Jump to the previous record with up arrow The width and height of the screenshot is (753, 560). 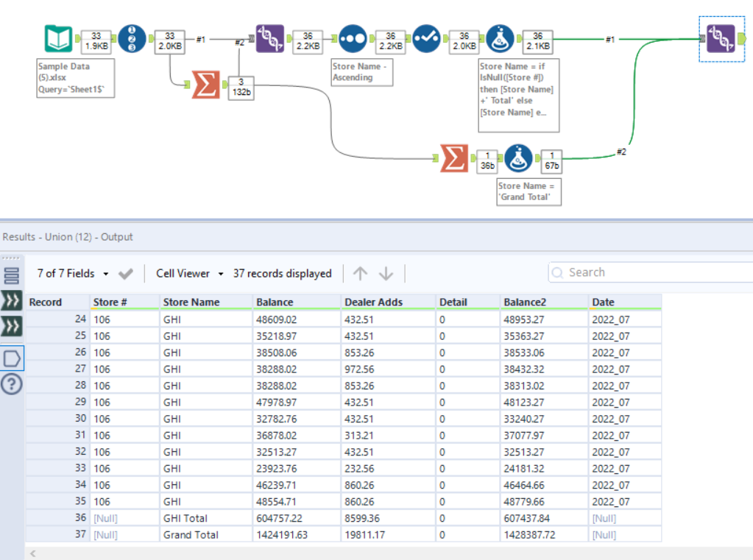(360, 274)
